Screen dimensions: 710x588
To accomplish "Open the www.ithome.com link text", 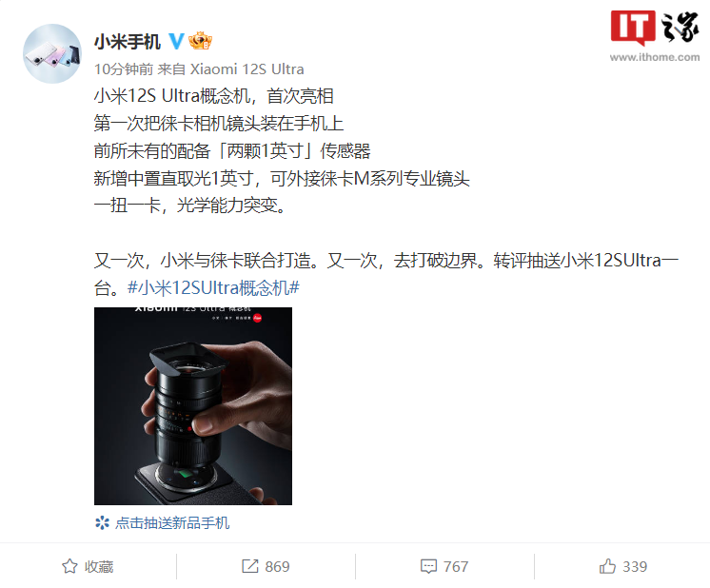I will click(654, 57).
